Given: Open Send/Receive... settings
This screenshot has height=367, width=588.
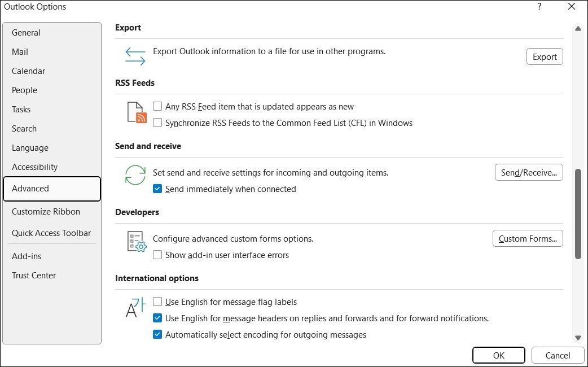Looking at the screenshot, I should (529, 172).
